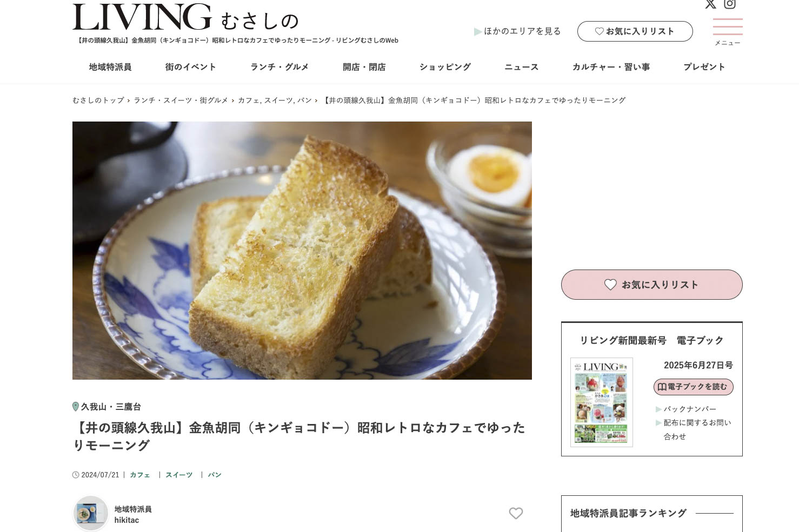Open the Instagram social icon
Screen dimensions: 799x532
pos(730,4)
